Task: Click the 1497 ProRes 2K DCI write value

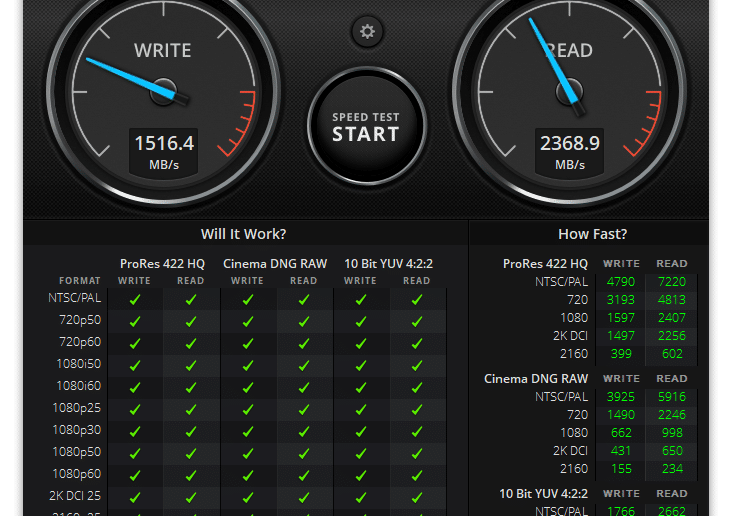Action: pos(621,335)
